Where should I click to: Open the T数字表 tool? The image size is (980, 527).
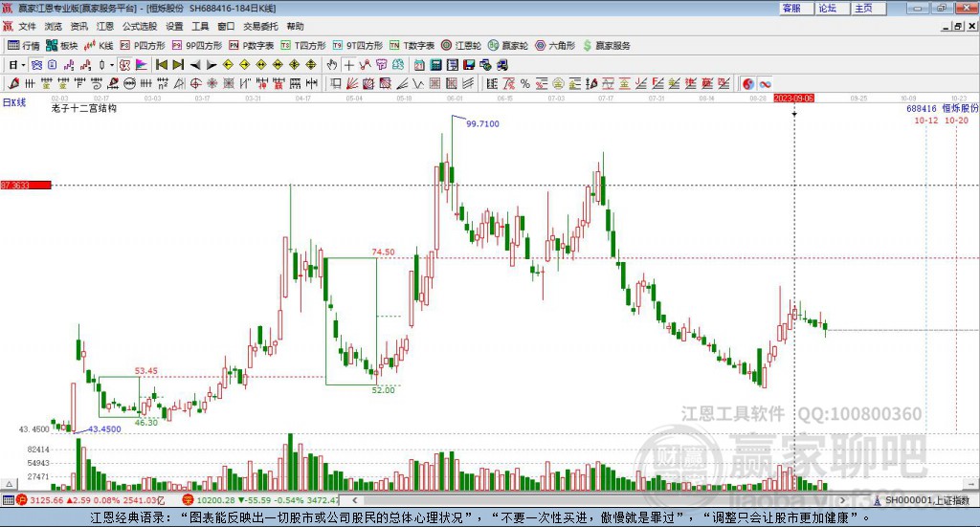[x=412, y=46]
